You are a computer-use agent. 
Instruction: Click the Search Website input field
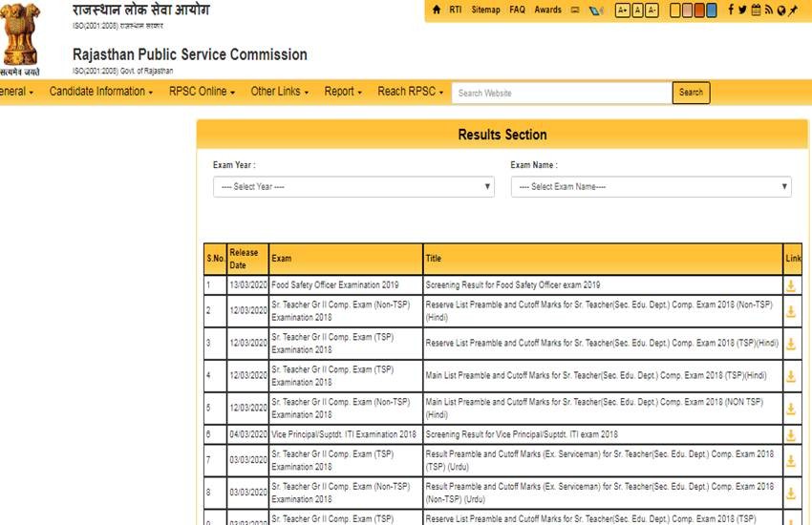click(x=561, y=93)
